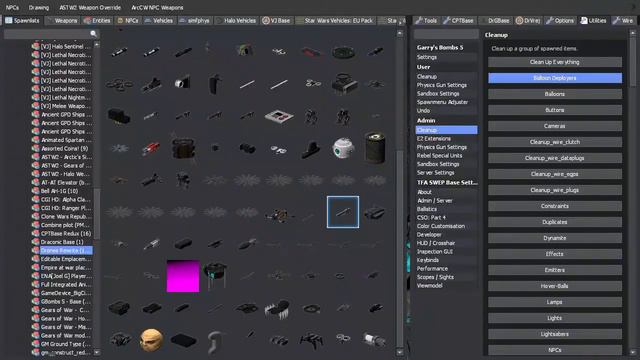The image size is (640, 360).
Task: Pick the gray control panel with red buttons
Action: 279,116
